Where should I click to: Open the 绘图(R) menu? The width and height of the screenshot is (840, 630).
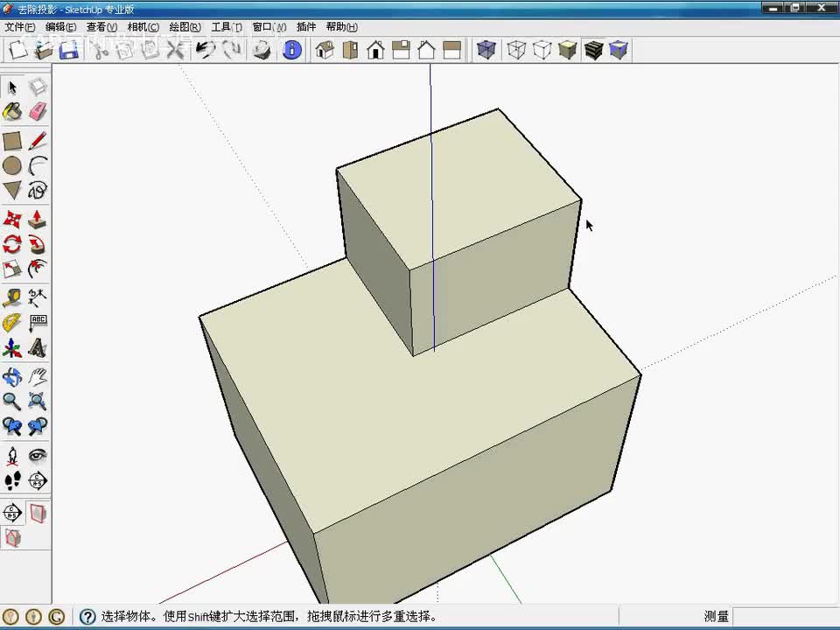point(185,27)
